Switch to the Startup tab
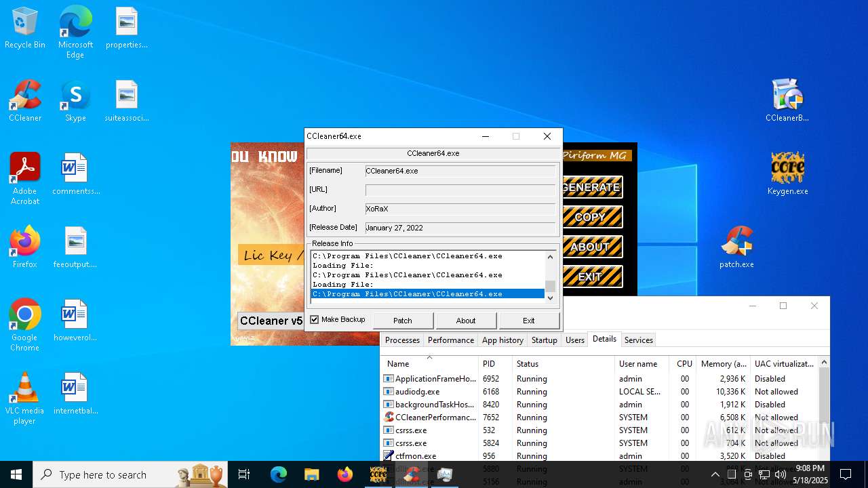The image size is (868, 488). coord(545,340)
